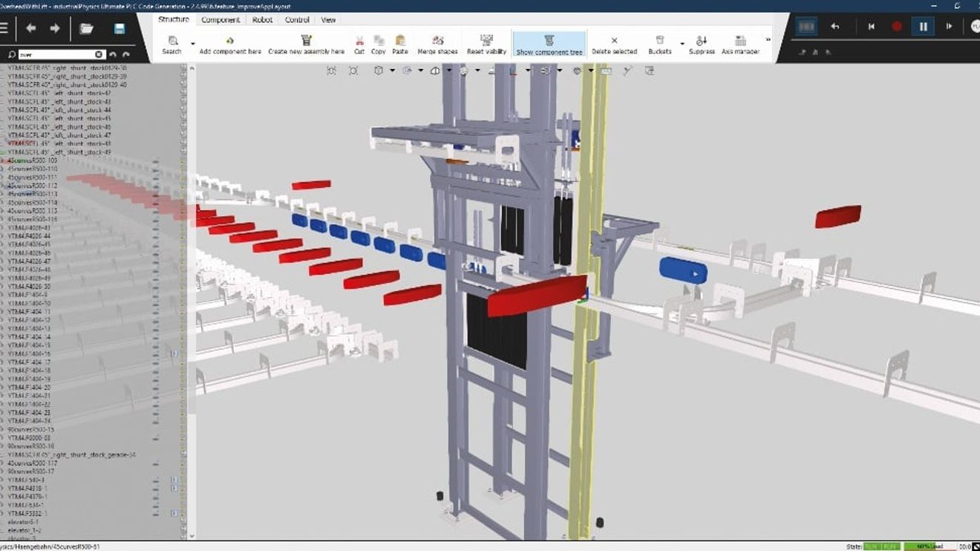Switch to the View tab
980x551 pixels.
[x=328, y=20]
